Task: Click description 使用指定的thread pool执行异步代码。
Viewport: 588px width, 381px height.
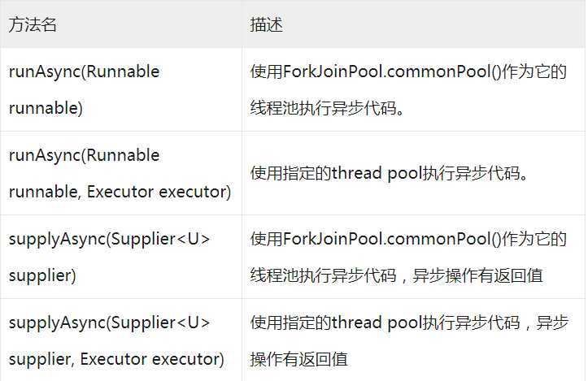Action: point(390,173)
